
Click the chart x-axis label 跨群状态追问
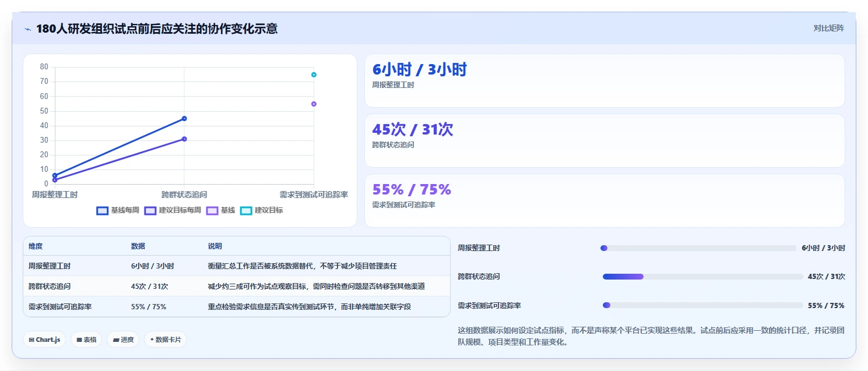point(184,195)
